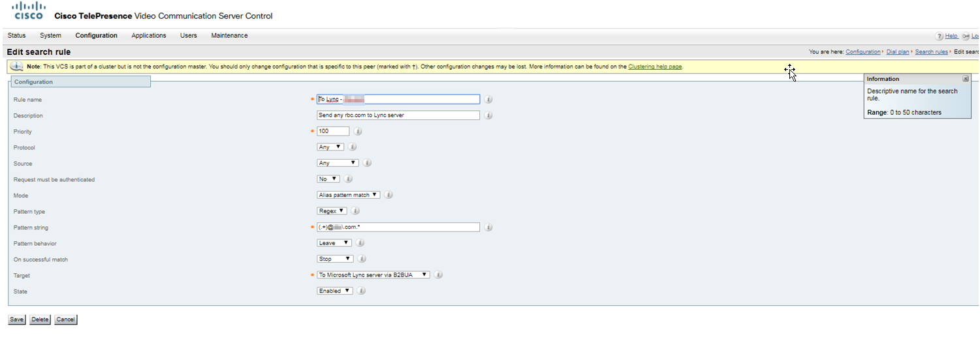
Task: Click the Help question mark icon
Action: tap(940, 37)
